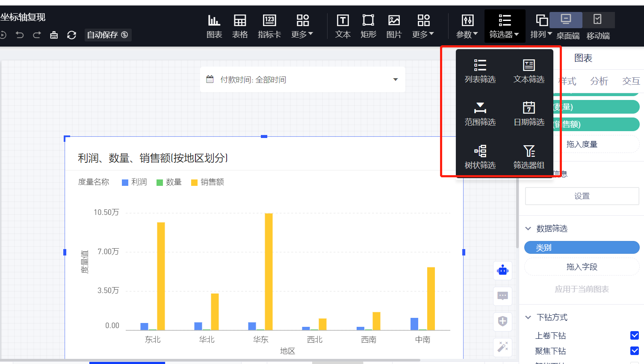Image resolution: width=644 pixels, height=364 pixels.
Task: Click the save icon beside redo
Action: 54,35
